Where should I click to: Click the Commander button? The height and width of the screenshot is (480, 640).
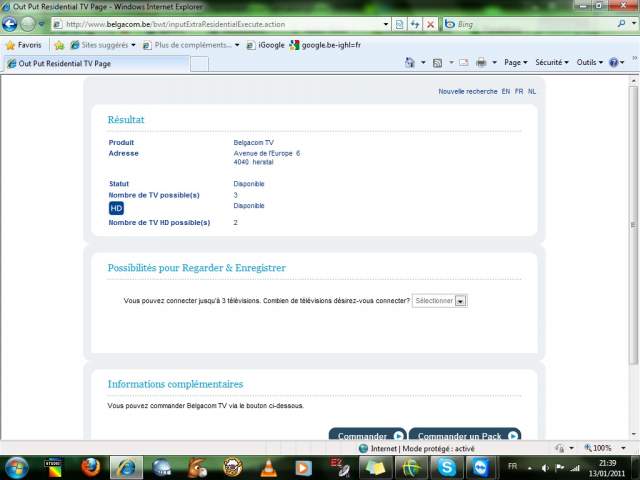(367, 436)
